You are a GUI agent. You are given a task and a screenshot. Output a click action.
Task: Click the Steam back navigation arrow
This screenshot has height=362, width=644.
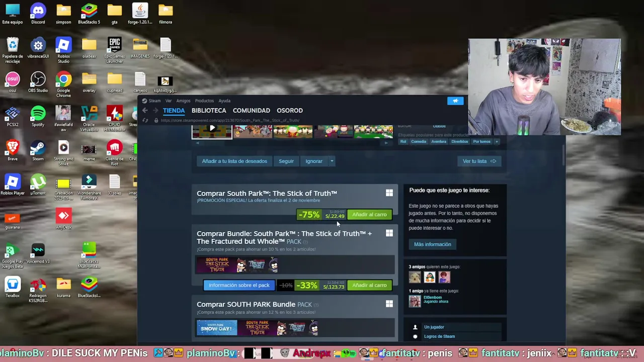(145, 110)
